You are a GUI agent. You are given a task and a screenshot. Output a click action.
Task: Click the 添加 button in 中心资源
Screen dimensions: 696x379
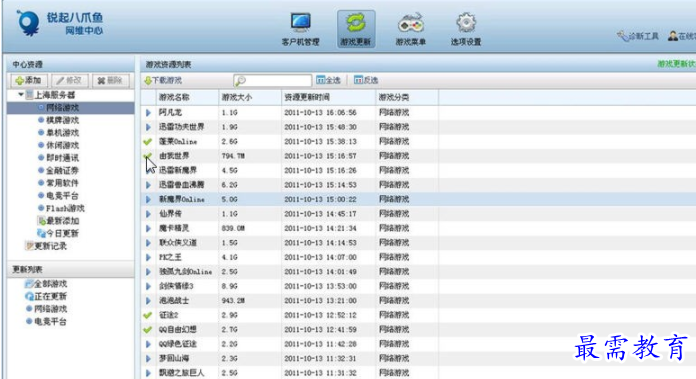tap(28, 80)
